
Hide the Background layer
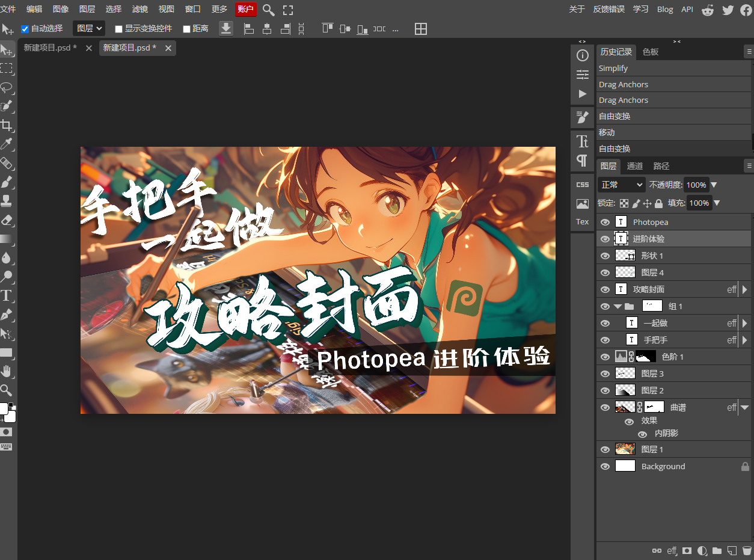(605, 466)
